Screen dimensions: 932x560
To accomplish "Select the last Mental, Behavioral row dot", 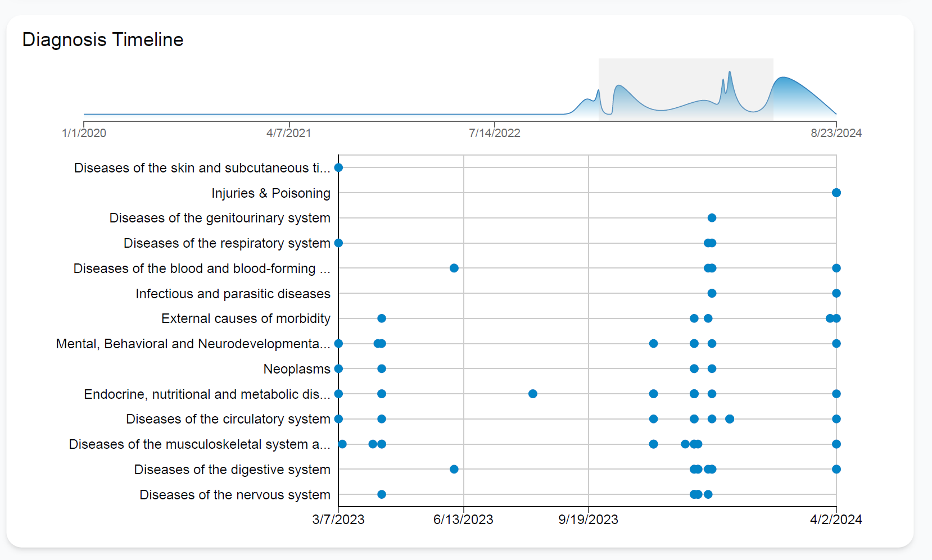I will click(x=836, y=343).
